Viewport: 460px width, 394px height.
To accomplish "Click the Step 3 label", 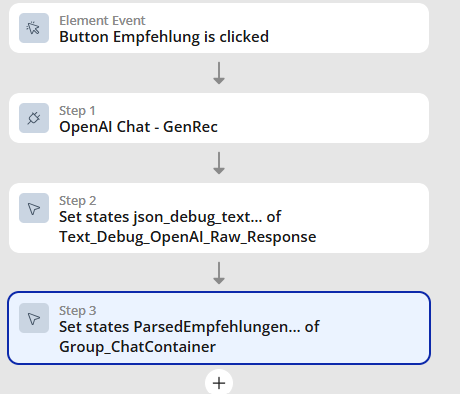I will point(78,311).
